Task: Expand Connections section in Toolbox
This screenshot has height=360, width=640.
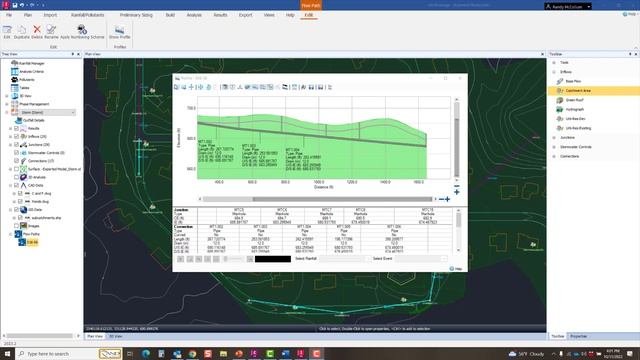Action: (554, 156)
